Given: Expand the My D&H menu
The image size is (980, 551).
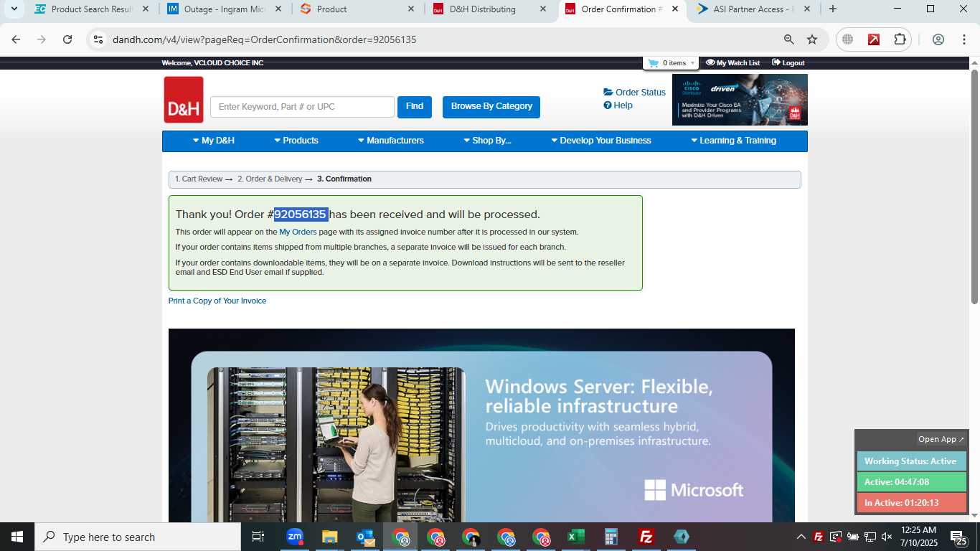Looking at the screenshot, I should (214, 141).
